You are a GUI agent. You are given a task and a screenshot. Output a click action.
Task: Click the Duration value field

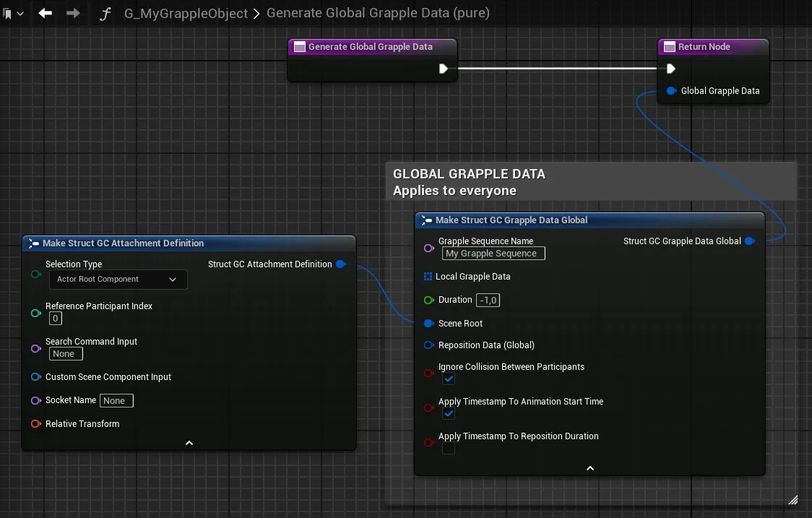pyautogui.click(x=488, y=300)
